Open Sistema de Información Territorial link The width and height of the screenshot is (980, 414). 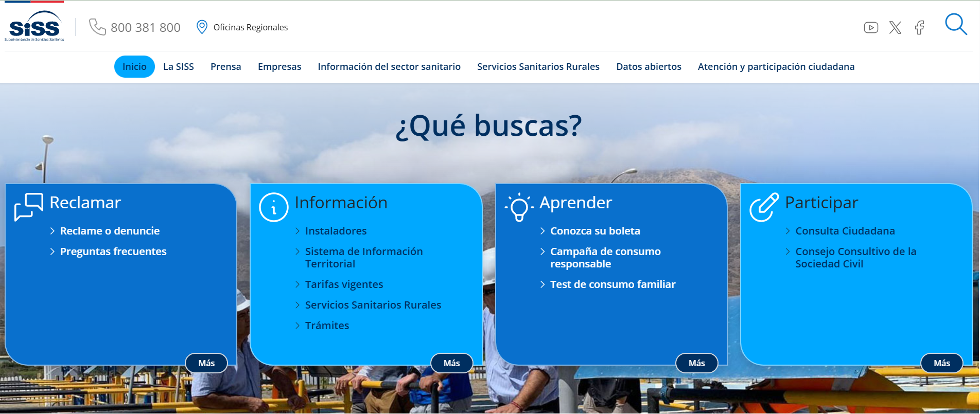click(364, 258)
